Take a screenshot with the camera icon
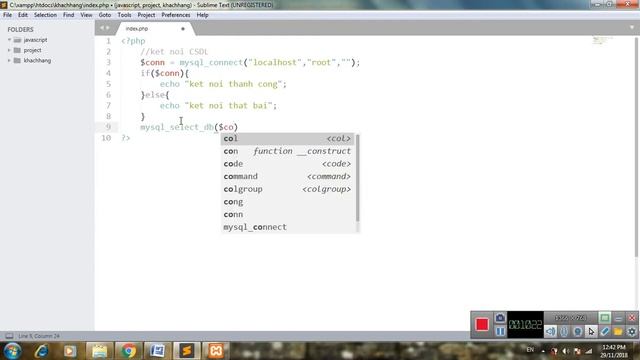The height and width of the screenshot is (360, 640). click(500, 318)
